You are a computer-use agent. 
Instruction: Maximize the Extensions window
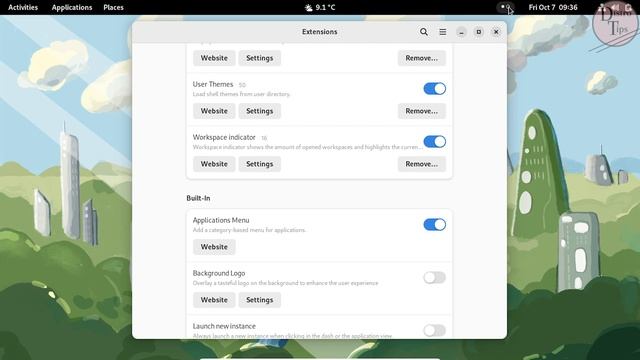point(479,32)
